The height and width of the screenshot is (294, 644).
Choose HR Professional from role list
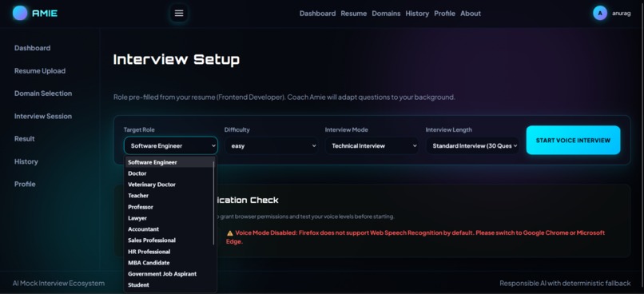point(169,252)
